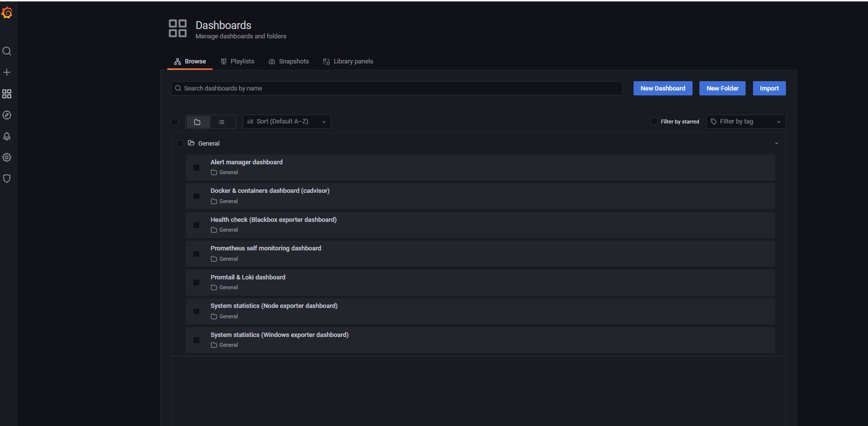The image size is (868, 426).
Task: Click the New Dashboard button
Action: (663, 89)
